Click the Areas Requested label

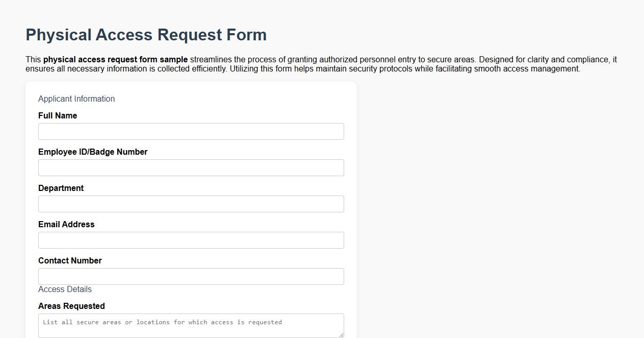pyautogui.click(x=71, y=306)
